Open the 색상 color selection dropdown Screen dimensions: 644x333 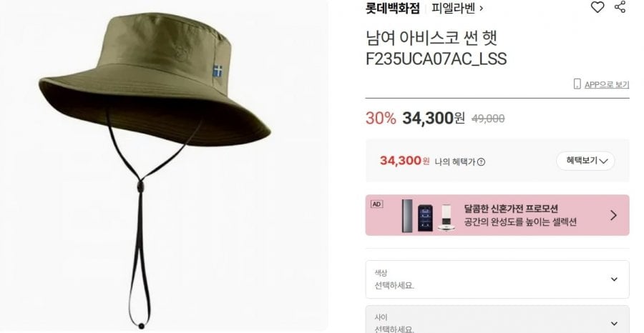point(497,279)
